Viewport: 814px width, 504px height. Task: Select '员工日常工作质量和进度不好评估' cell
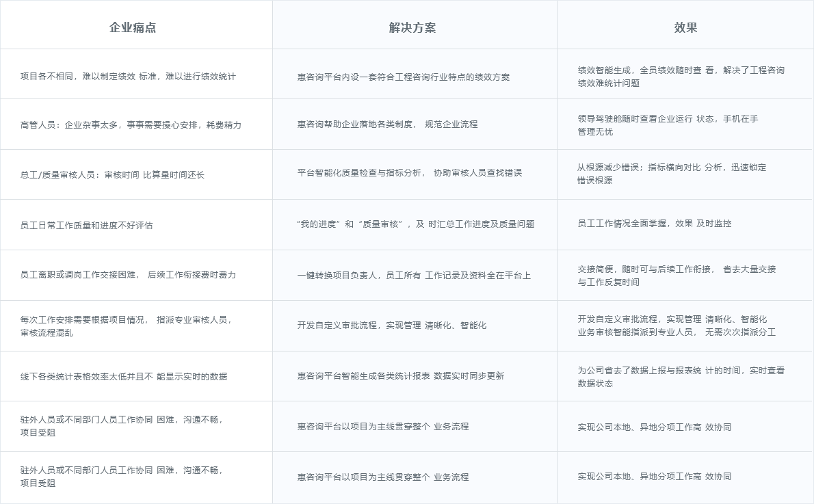87,225
